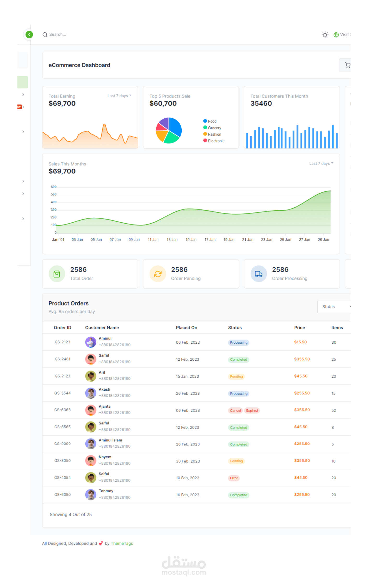
Task: Click Akash's avatar picture
Action: click(91, 393)
